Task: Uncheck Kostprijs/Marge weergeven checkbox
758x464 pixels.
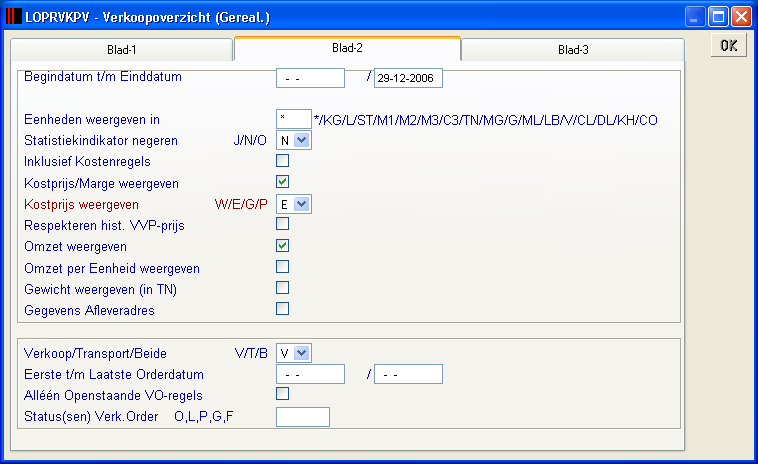Action: click(282, 182)
